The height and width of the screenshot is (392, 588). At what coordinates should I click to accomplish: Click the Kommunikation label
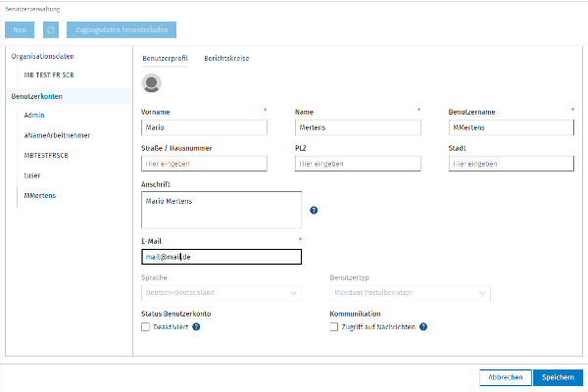pyautogui.click(x=355, y=314)
